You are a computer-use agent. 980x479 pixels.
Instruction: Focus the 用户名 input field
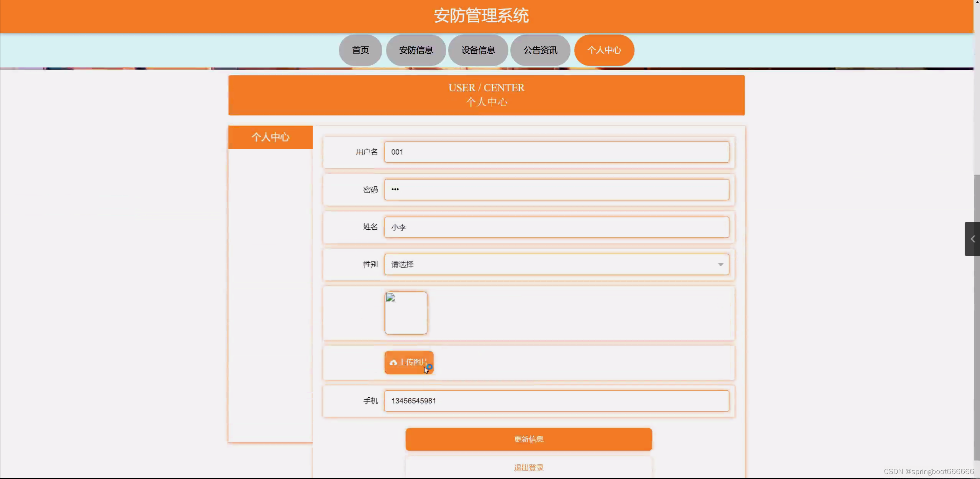tap(556, 152)
